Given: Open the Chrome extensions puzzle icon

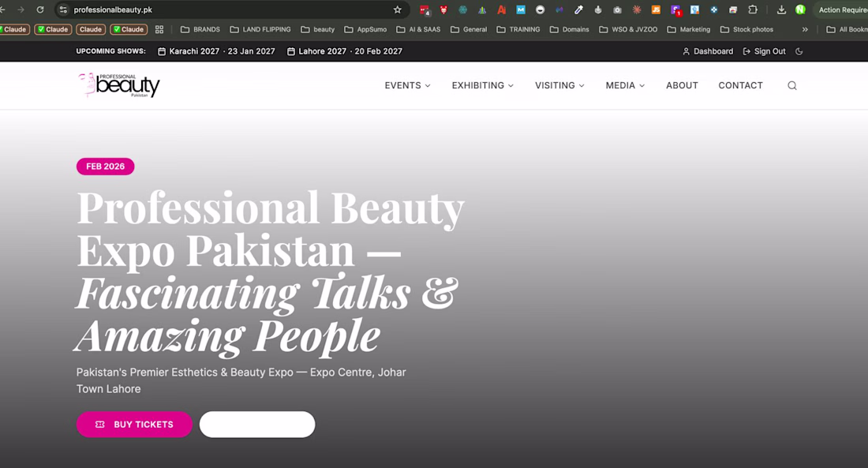Looking at the screenshot, I should 753,9.
